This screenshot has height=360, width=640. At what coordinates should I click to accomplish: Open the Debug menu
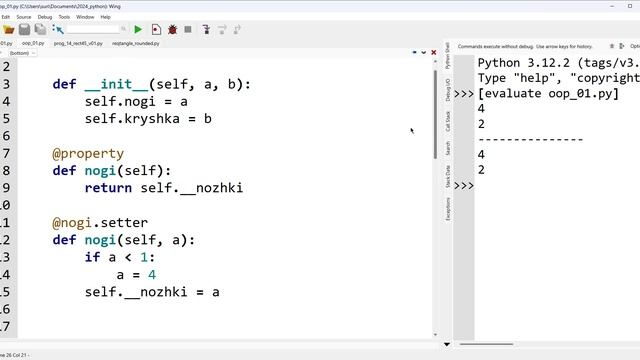(45, 17)
